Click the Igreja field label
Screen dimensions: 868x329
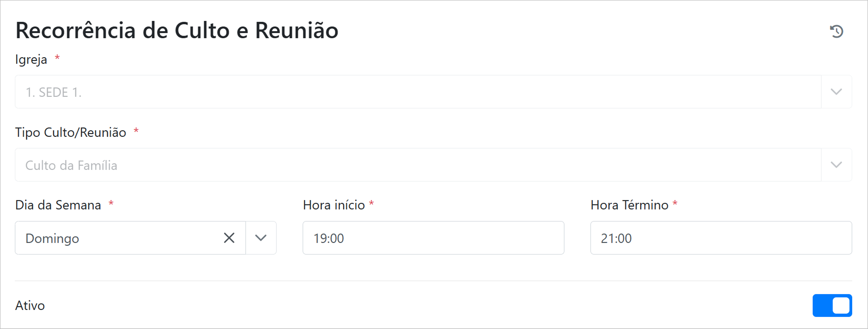[x=31, y=60]
